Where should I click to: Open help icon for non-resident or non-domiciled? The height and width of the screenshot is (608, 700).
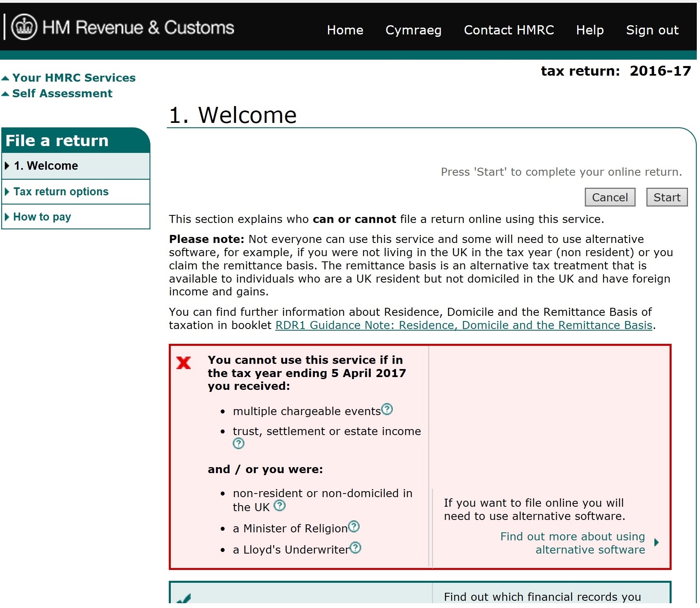tap(279, 506)
